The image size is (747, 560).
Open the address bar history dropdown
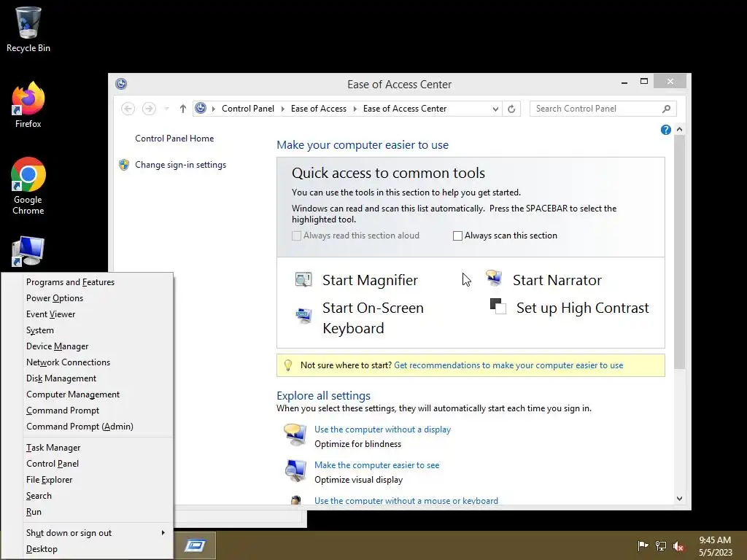point(495,109)
